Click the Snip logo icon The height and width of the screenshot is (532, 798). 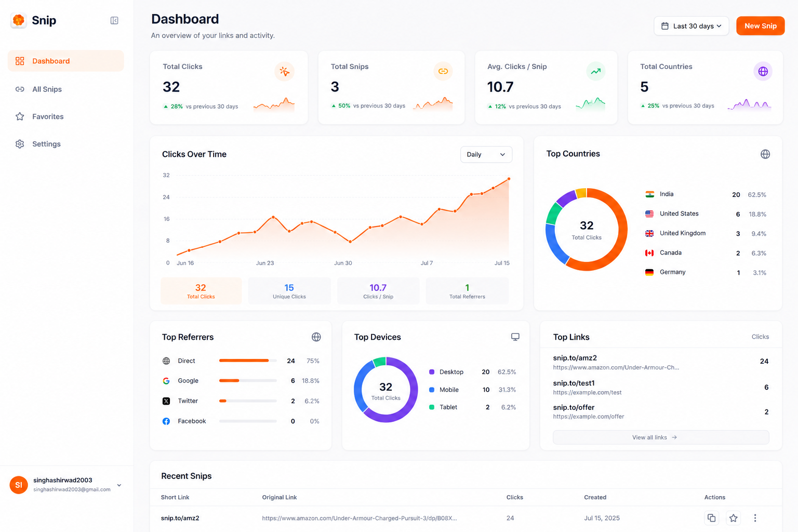point(19,20)
